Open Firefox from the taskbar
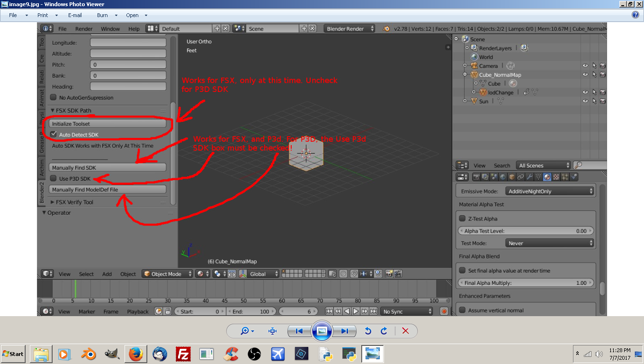Image resolution: width=644 pixels, height=364 pixels. (136, 354)
